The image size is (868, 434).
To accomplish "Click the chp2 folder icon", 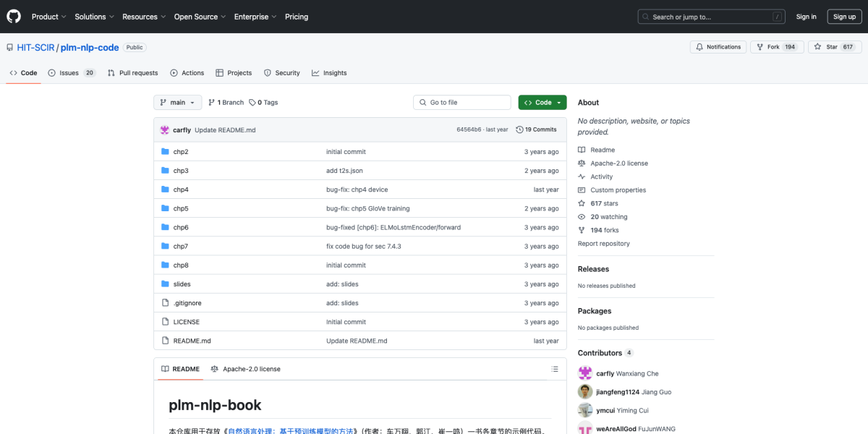I will pyautogui.click(x=166, y=151).
